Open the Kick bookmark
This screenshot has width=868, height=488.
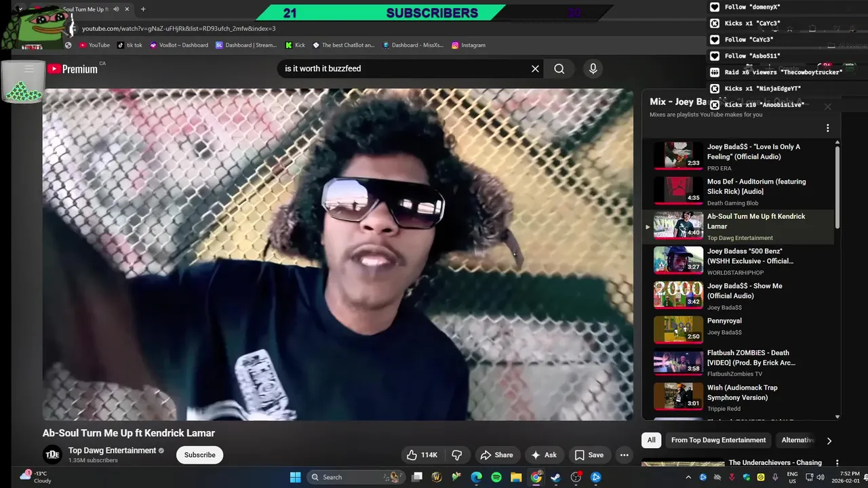(295, 45)
